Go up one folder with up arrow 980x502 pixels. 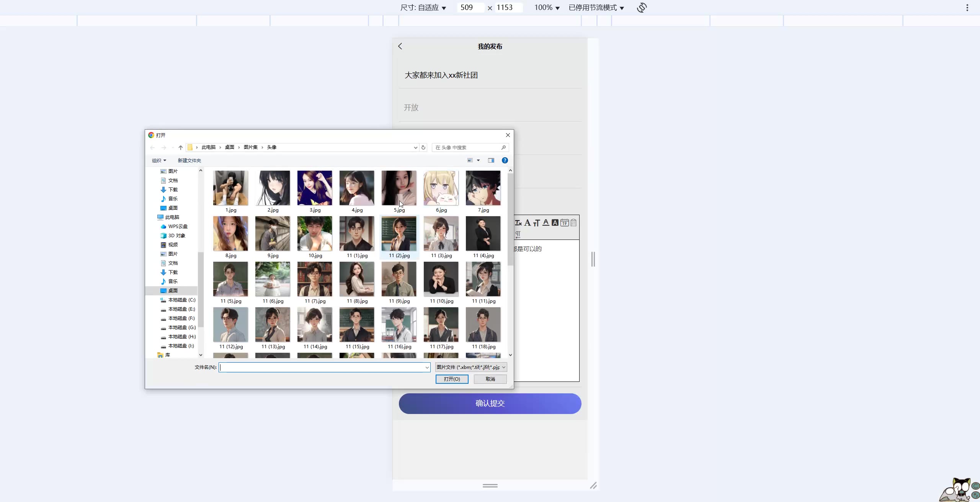click(x=181, y=147)
